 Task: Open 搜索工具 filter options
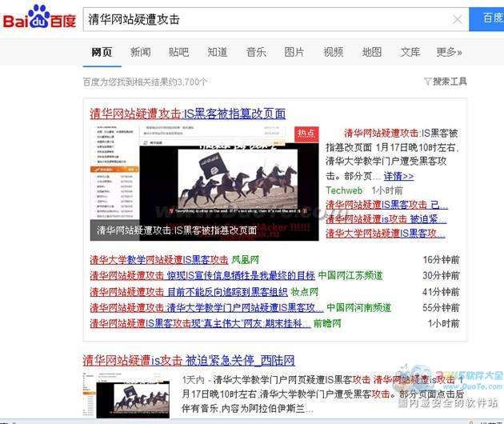[445, 82]
